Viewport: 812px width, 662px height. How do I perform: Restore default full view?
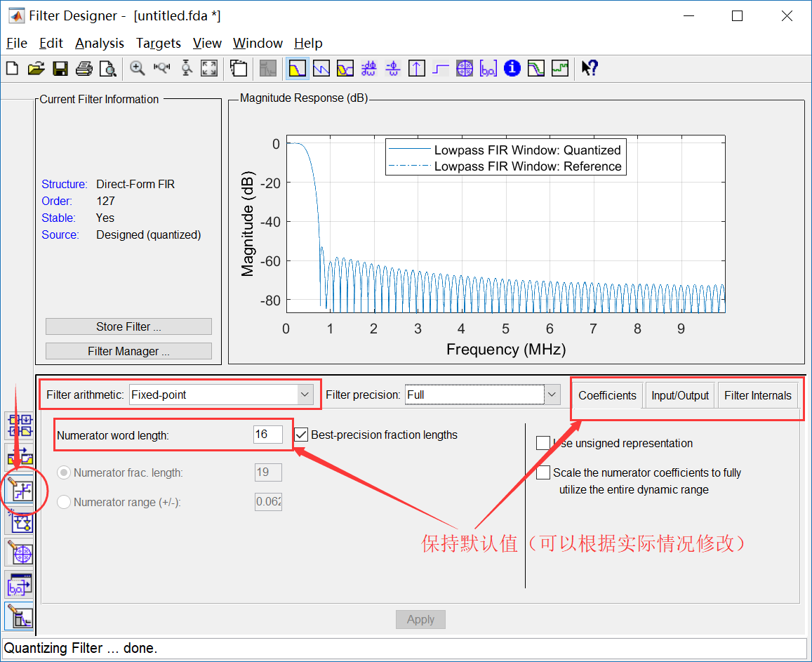pyautogui.click(x=209, y=68)
